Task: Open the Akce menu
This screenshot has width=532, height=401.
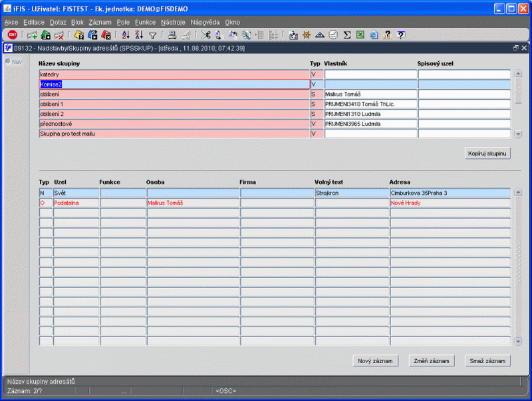Action: tap(11, 22)
